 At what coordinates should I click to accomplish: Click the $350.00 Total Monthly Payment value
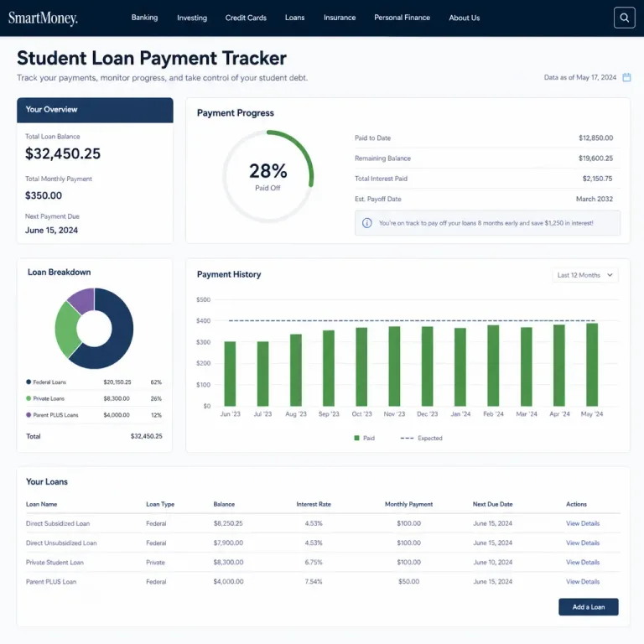coord(44,195)
